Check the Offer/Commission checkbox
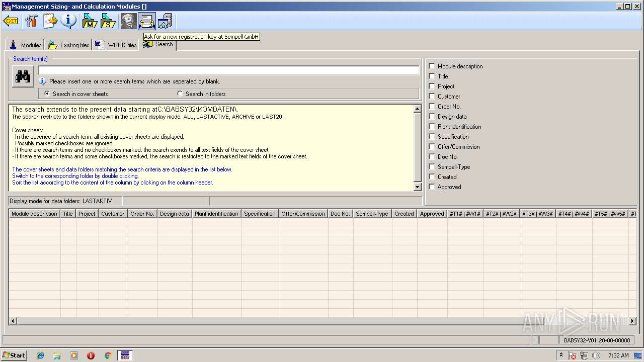This screenshot has width=644, height=362. (x=432, y=146)
